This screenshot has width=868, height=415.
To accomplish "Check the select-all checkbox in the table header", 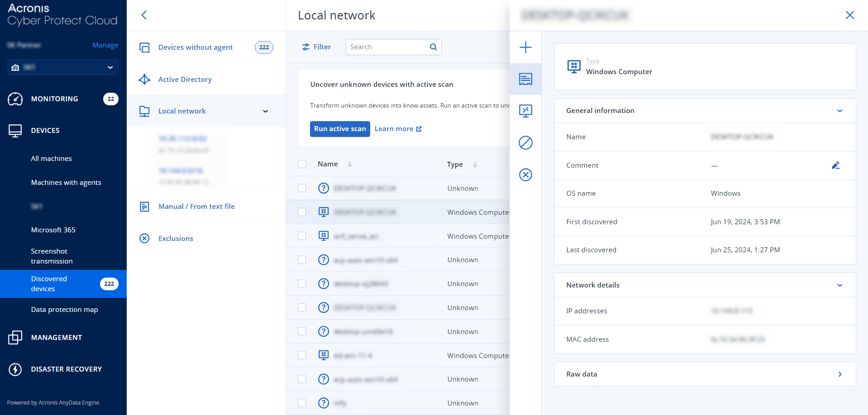I will pos(302,164).
